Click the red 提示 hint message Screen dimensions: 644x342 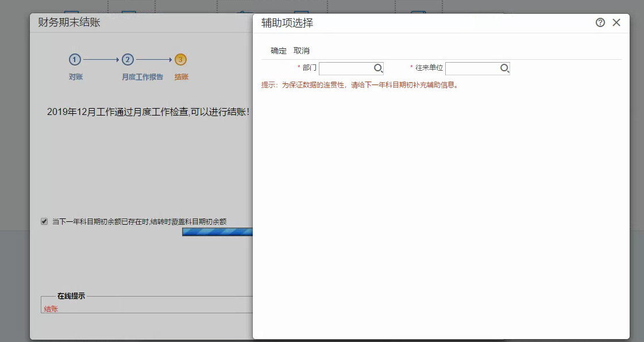tap(360, 85)
